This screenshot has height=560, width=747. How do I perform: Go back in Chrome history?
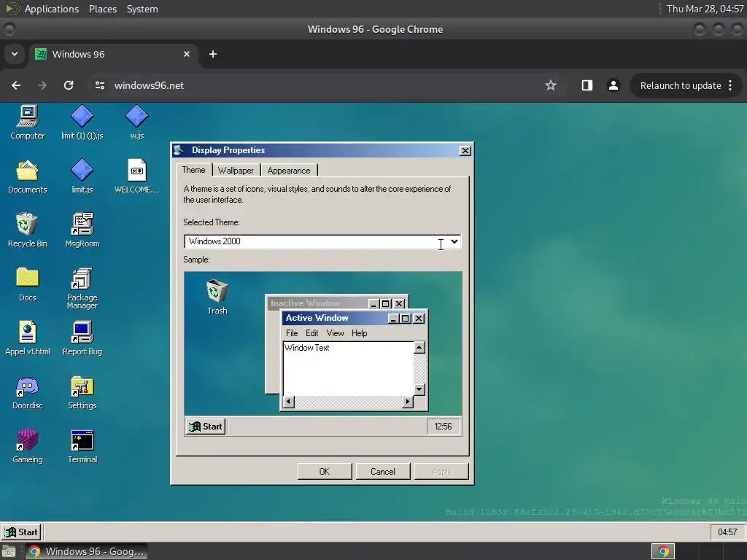click(16, 85)
